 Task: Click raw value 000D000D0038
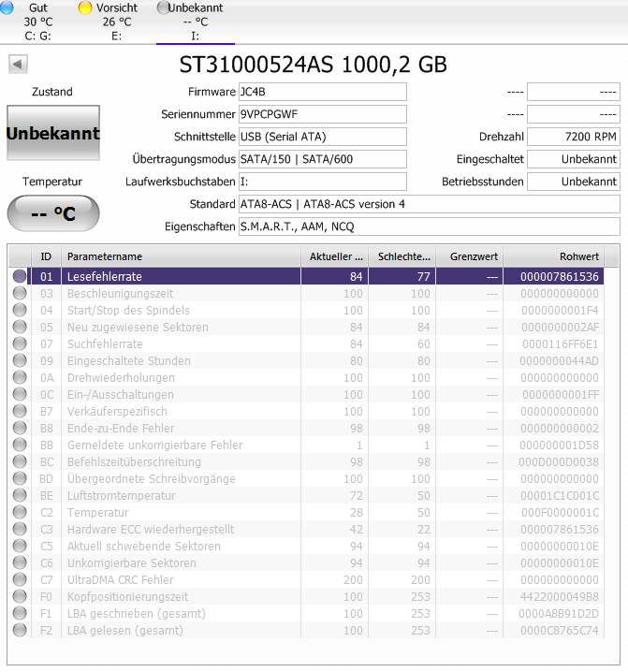pyautogui.click(x=559, y=461)
